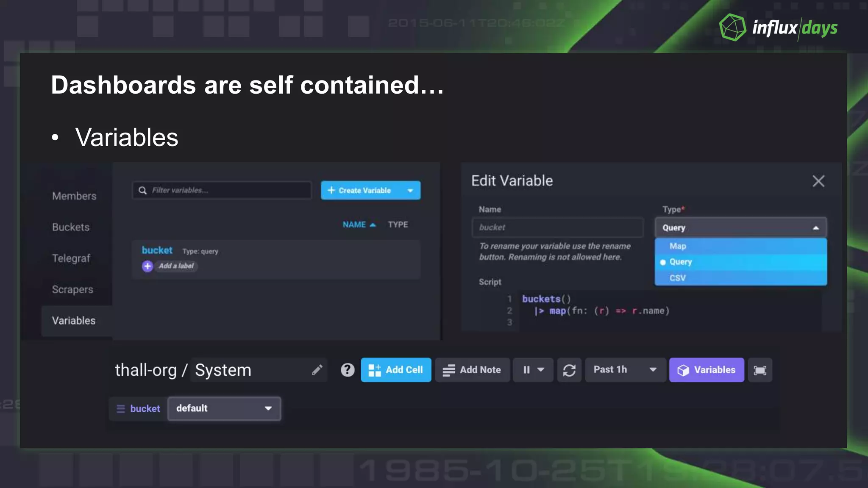
Task: Open the Buckets tab
Action: point(71,227)
